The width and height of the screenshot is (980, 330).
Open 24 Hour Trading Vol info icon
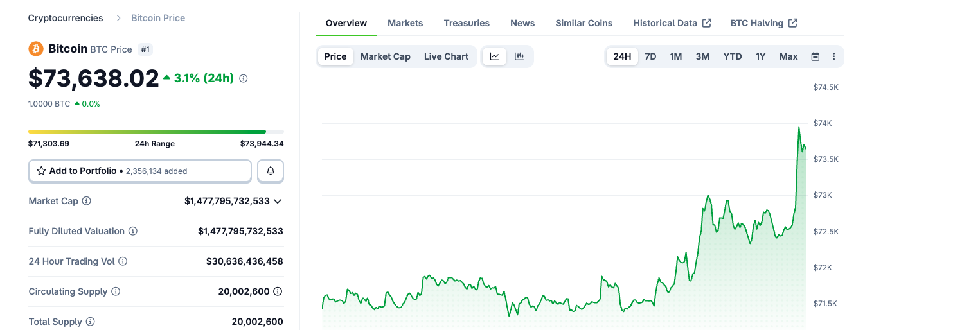123,261
